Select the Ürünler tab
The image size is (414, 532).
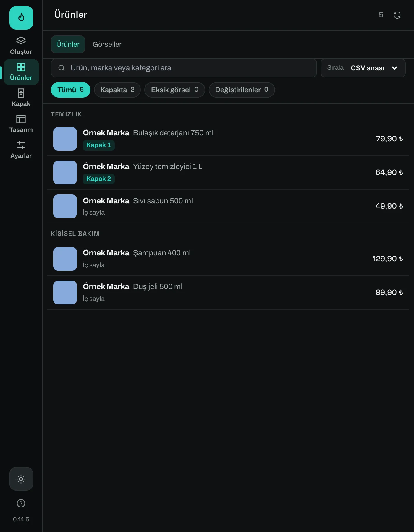point(68,44)
